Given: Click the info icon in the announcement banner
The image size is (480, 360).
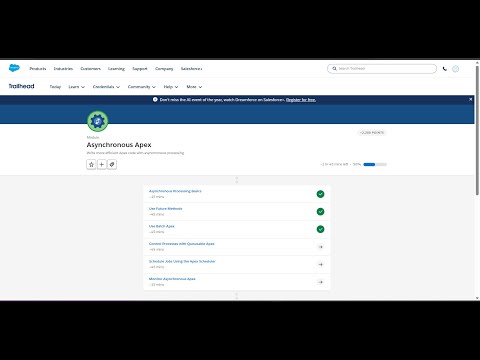Looking at the screenshot, I should (x=155, y=99).
